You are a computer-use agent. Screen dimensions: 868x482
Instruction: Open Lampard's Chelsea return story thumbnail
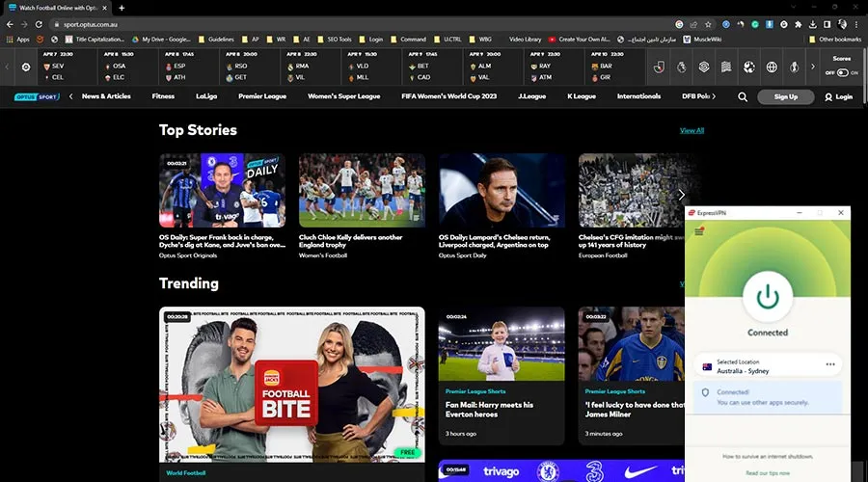pos(502,190)
